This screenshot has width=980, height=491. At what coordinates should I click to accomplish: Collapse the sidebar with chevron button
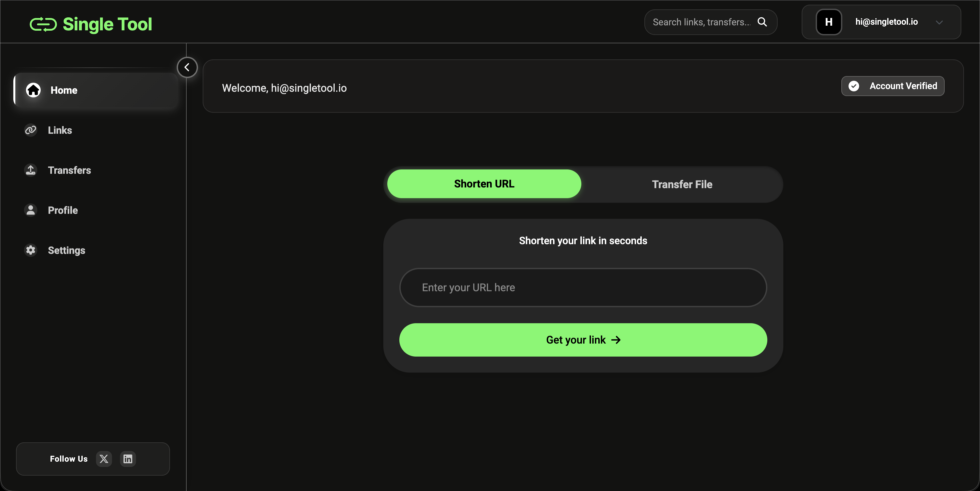tap(187, 67)
